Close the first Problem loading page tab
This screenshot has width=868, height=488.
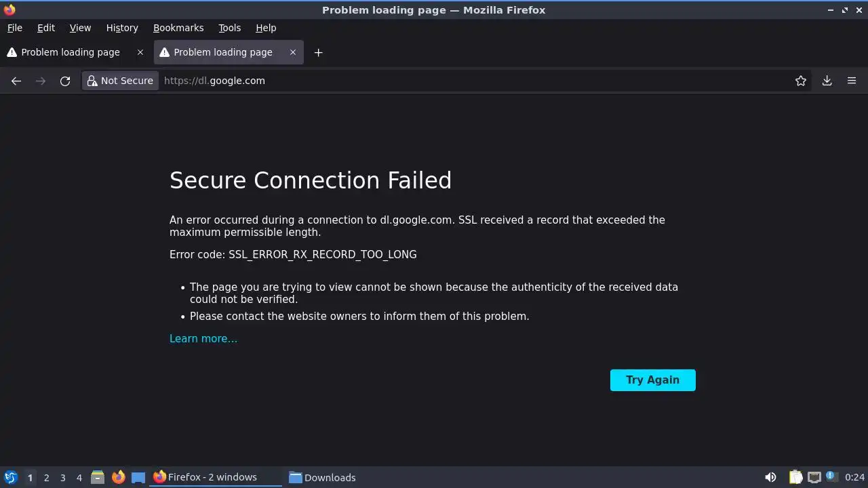click(140, 52)
